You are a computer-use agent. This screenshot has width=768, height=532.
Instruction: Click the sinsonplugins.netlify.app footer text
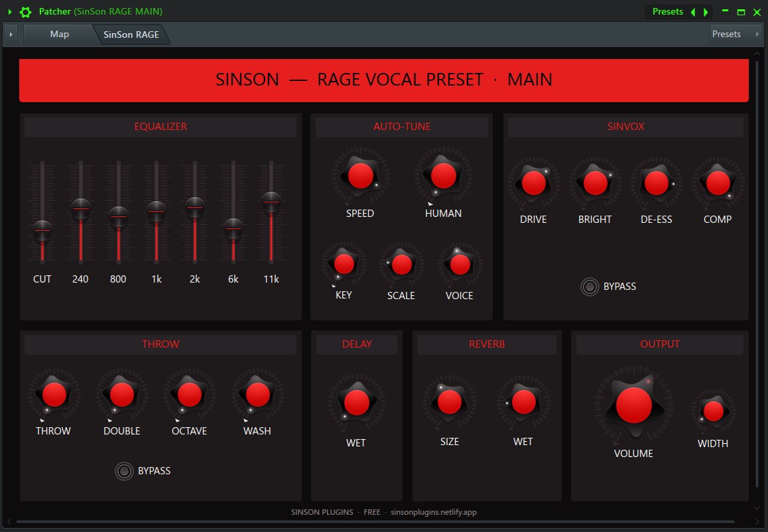coord(434,512)
